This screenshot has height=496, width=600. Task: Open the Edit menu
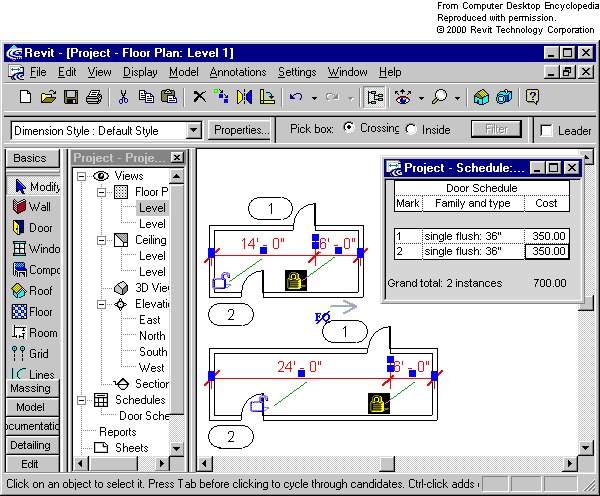(67, 72)
